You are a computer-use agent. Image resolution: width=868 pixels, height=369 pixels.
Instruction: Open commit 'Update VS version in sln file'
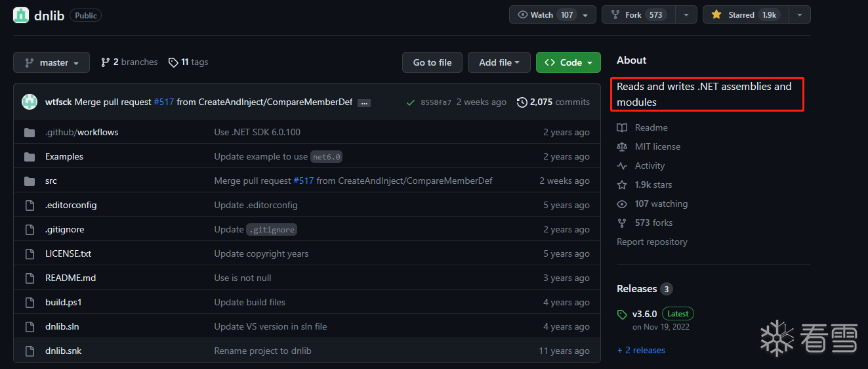pos(270,326)
